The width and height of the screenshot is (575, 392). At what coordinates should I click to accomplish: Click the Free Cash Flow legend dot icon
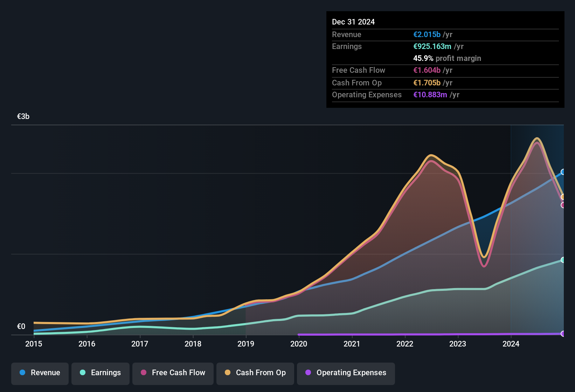144,373
